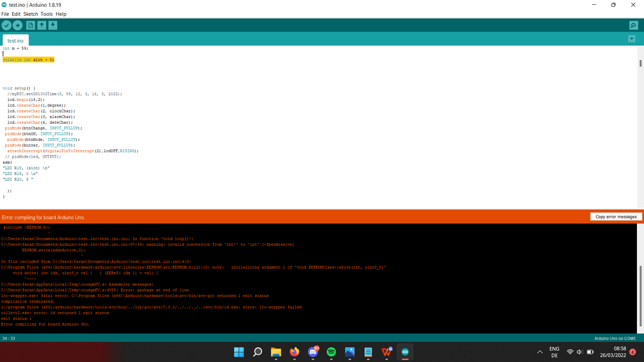Open the Serial Monitor magnifier icon

[633, 25]
